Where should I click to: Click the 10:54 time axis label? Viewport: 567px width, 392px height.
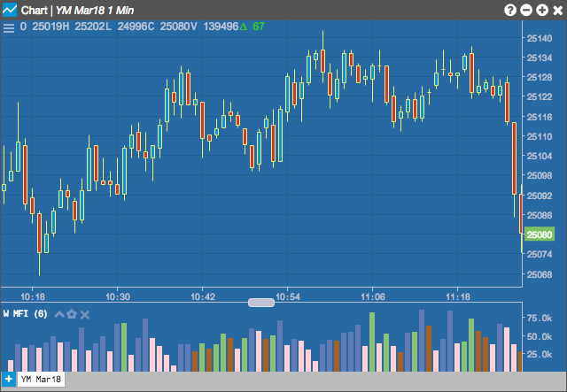[288, 297]
